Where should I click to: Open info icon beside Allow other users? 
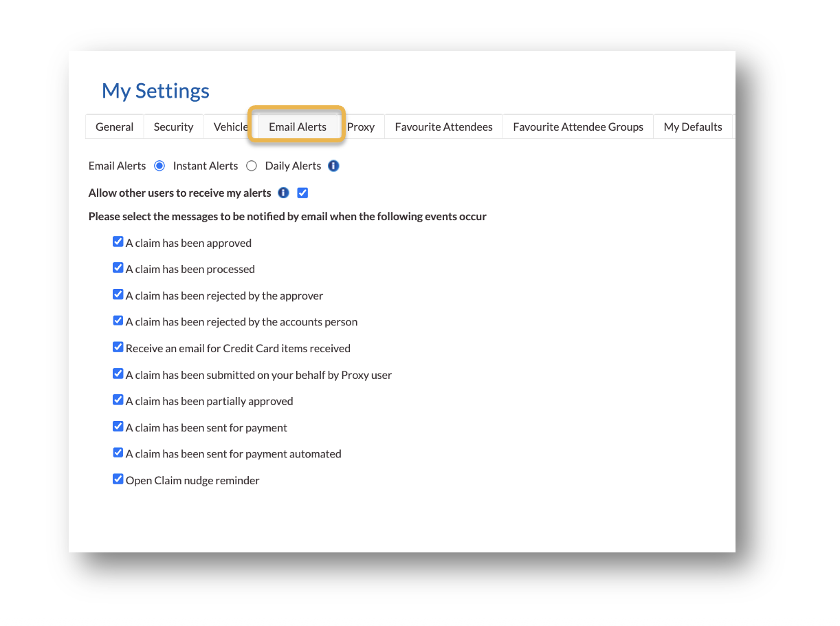pyautogui.click(x=283, y=193)
